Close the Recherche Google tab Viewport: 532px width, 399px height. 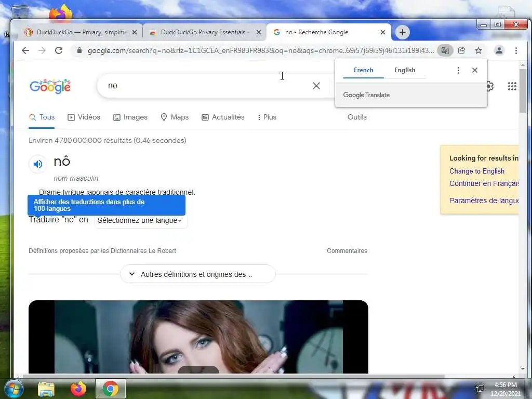(383, 32)
